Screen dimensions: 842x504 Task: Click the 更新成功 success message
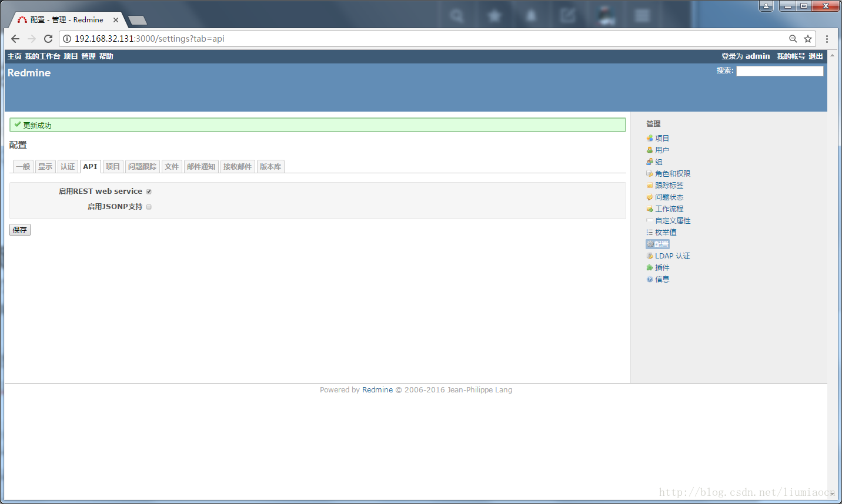318,125
